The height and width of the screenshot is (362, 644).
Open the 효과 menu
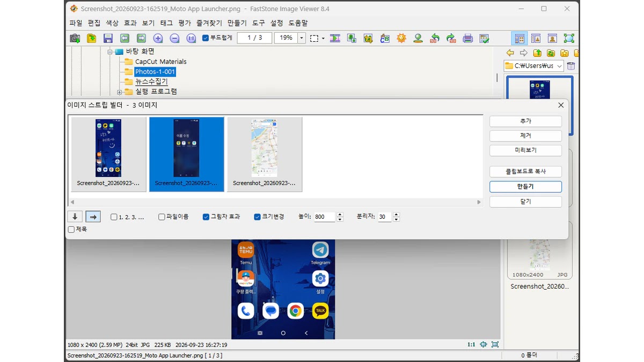point(130,23)
